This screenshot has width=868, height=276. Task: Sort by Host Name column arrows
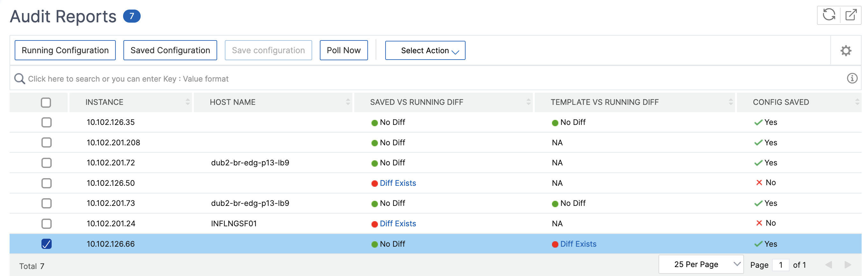(x=348, y=102)
